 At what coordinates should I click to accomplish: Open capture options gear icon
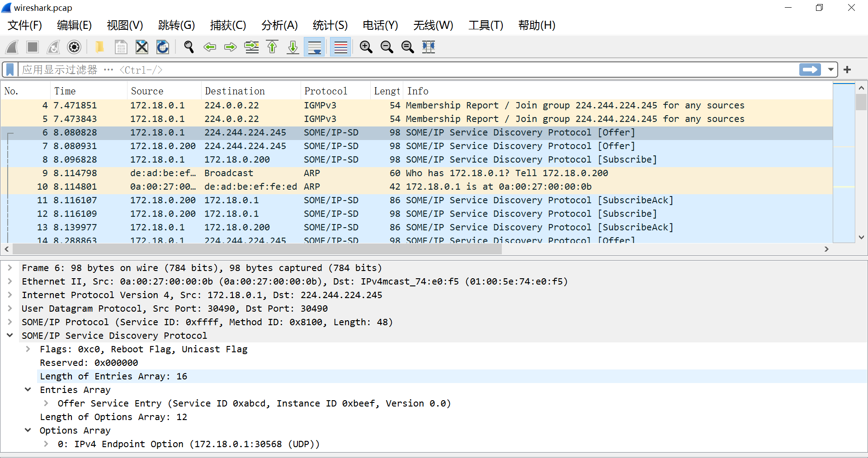click(x=74, y=47)
